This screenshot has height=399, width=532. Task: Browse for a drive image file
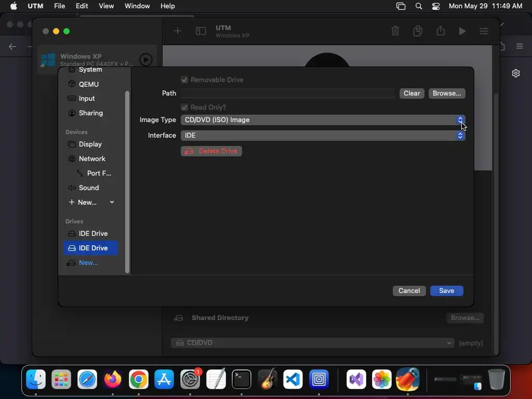447,94
